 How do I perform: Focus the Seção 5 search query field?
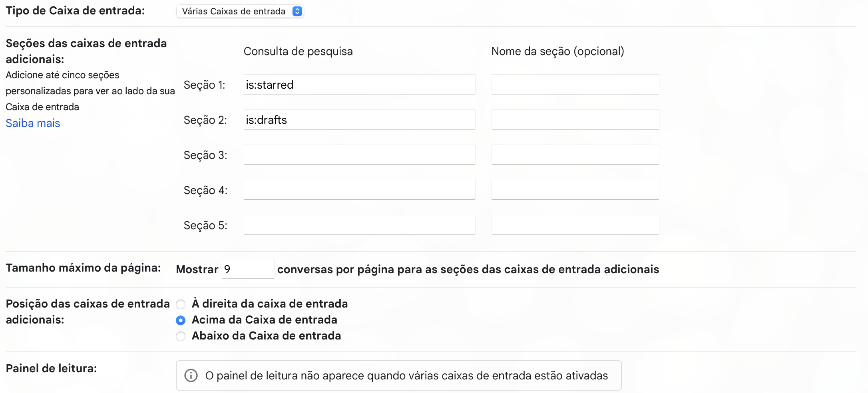coord(359,225)
